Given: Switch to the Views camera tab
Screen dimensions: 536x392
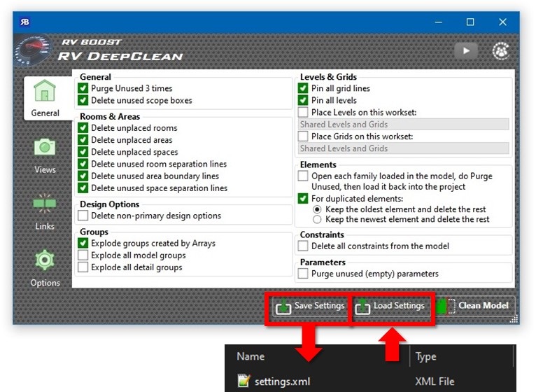Looking at the screenshot, I should pos(45,155).
